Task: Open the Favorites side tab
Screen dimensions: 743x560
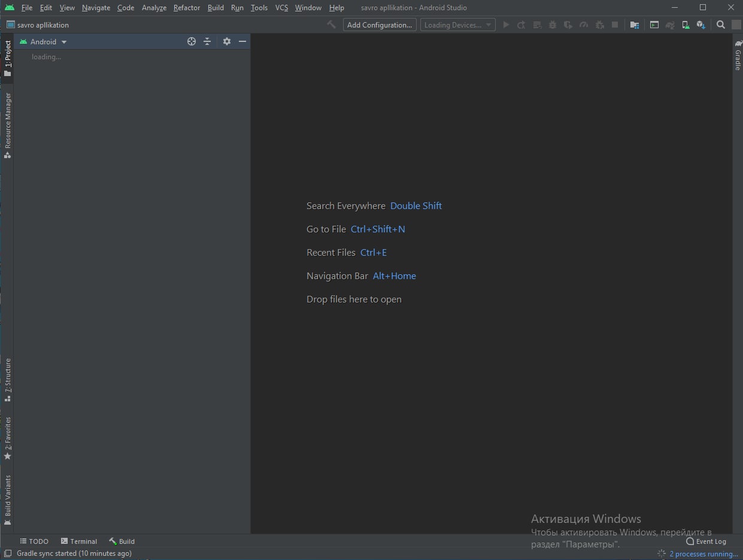Action: (7, 438)
